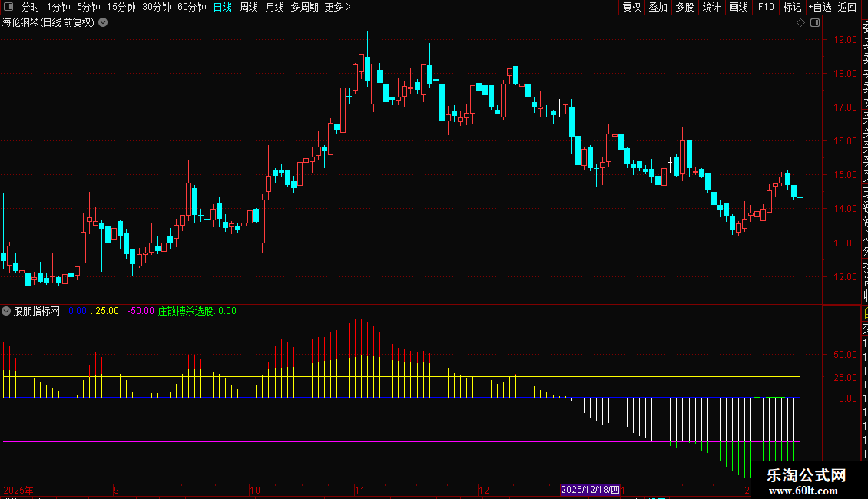Click the 叠加 overlay button
Screen dimensions: 868x499
tap(658, 7)
